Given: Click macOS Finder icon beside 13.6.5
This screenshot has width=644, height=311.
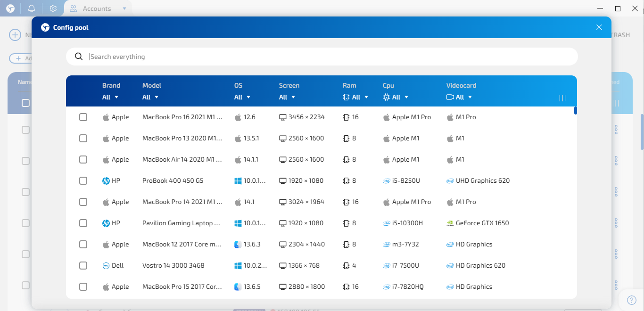Looking at the screenshot, I should pos(238,286).
